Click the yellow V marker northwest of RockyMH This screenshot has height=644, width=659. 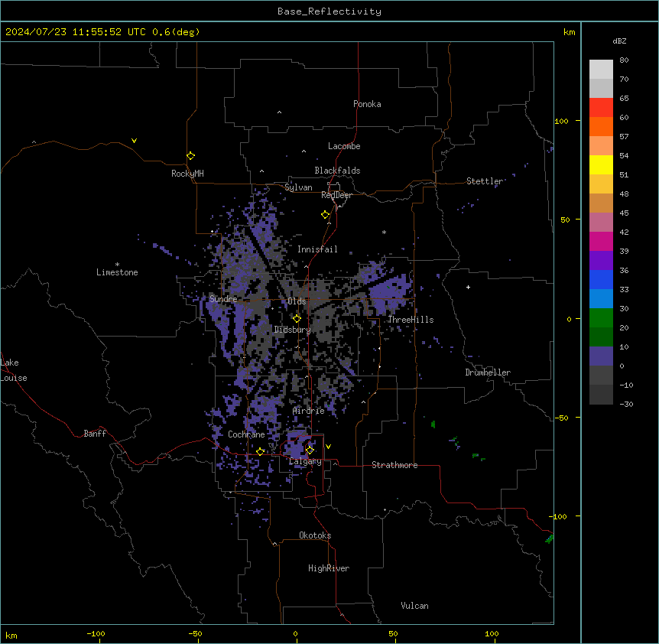(x=134, y=141)
